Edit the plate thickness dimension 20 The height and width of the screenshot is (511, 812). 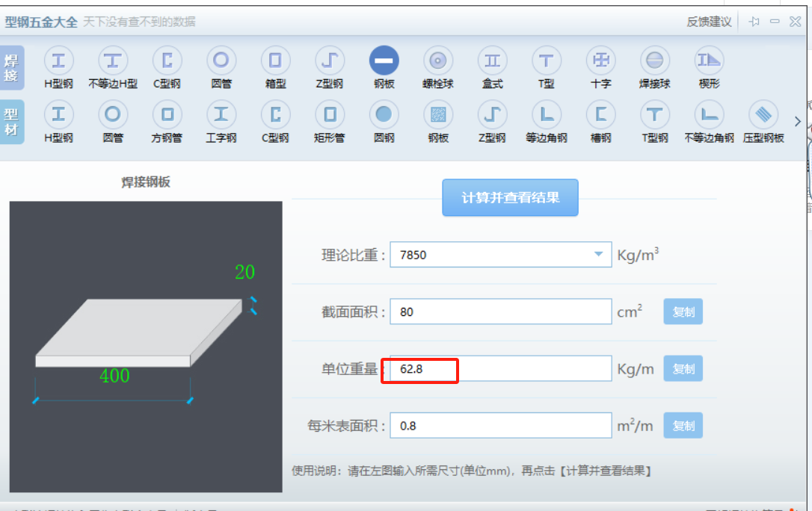(x=244, y=272)
